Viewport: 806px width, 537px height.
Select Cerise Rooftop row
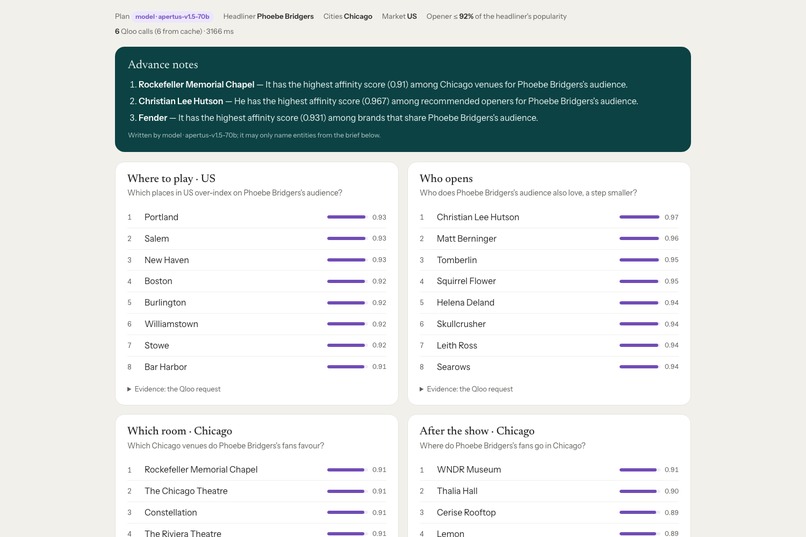pyautogui.click(x=549, y=513)
